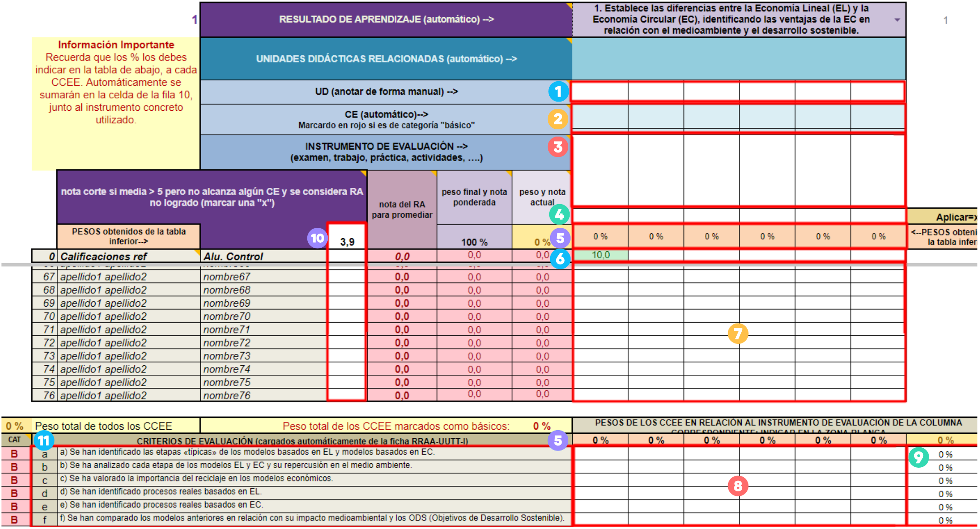Viewport: 980px width, 529px height.
Task: Click the 'CRITERIOS DE EVALUACIÓN' header cell
Action: tap(302, 441)
